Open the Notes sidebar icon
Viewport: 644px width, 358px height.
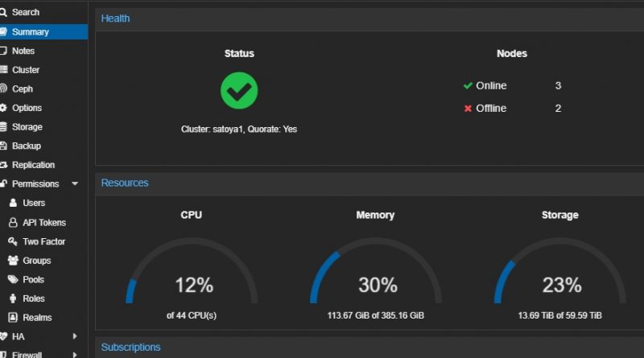4,51
